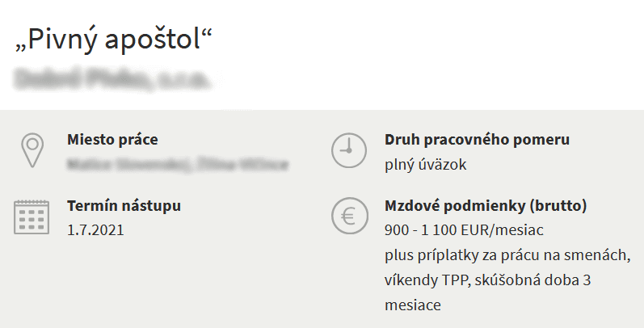Open the blurred company name under the title
644x328 pixels.
[x=112, y=80]
